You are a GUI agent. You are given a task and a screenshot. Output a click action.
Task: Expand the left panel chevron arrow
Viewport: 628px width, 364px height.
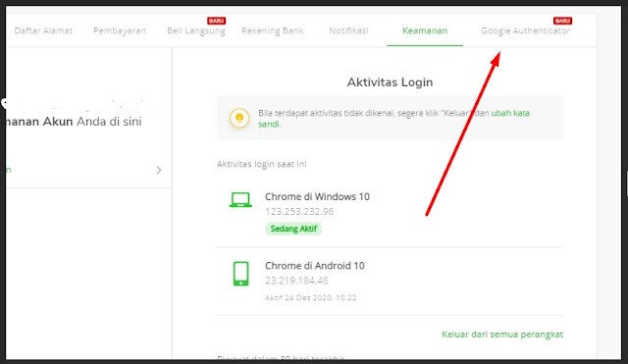pyautogui.click(x=159, y=170)
